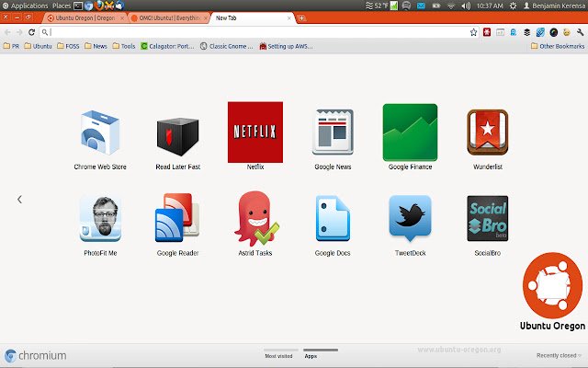Launch the Astrid Tasks app
Screen dimensions: 588x368
pyautogui.click(x=256, y=219)
